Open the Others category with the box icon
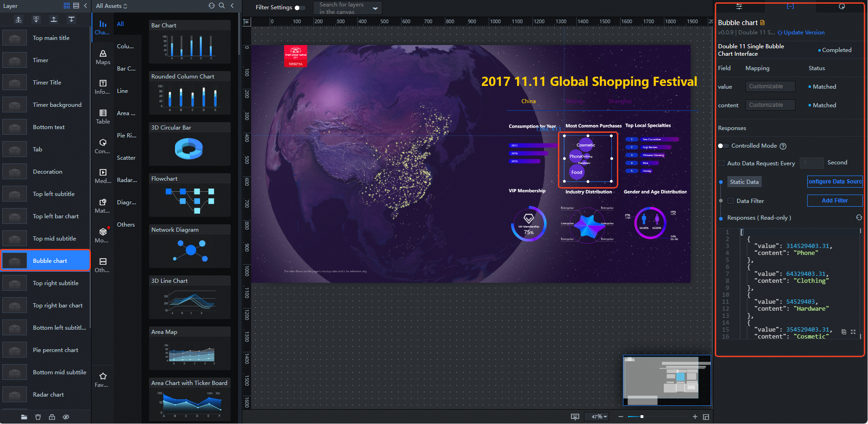This screenshot has width=868, height=424. (103, 266)
